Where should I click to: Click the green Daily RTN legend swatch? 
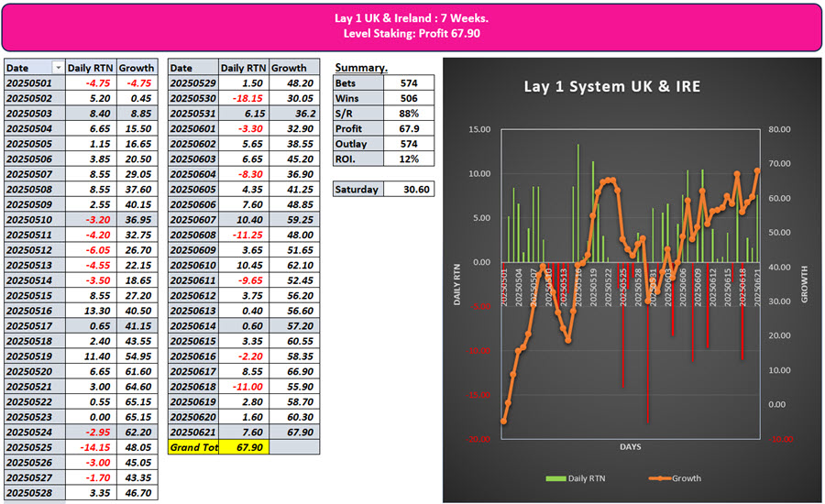pyautogui.click(x=555, y=478)
